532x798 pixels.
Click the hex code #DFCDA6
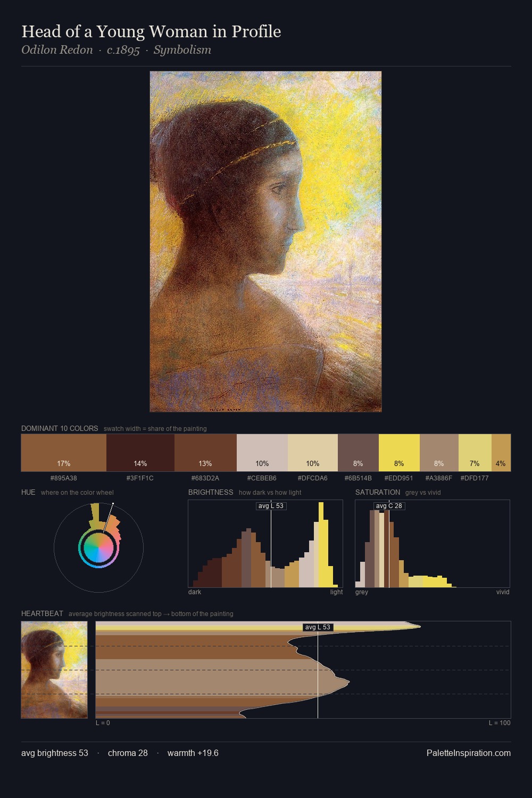[313, 478]
